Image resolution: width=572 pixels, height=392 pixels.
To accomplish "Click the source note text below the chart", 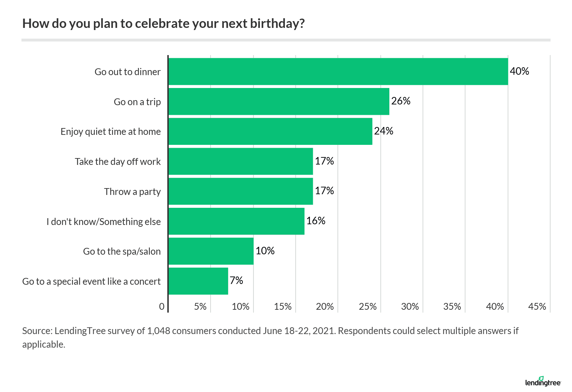I will pos(270,337).
